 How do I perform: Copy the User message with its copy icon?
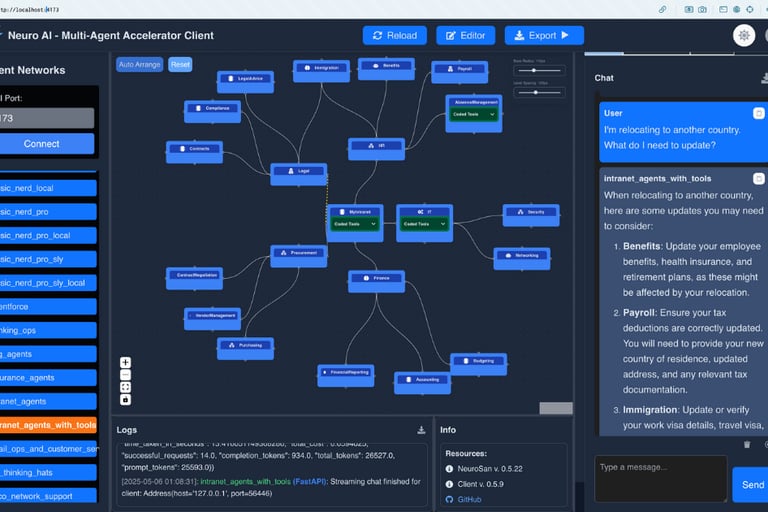[758, 113]
